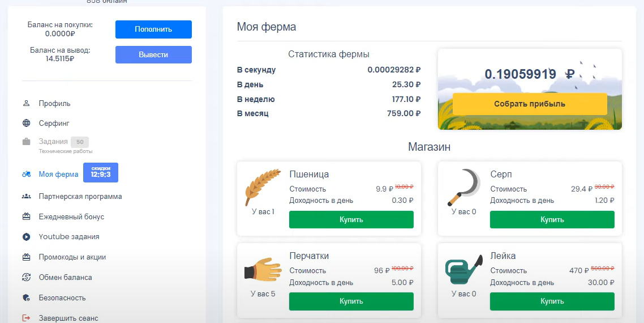Click the sickle (Серп) item image
The width and height of the screenshot is (644, 323).
point(463,187)
